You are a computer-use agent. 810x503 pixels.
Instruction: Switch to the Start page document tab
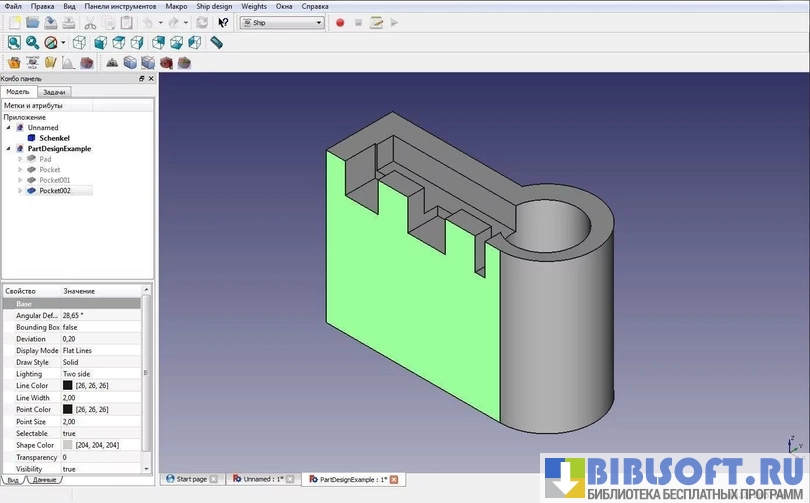pyautogui.click(x=190, y=479)
